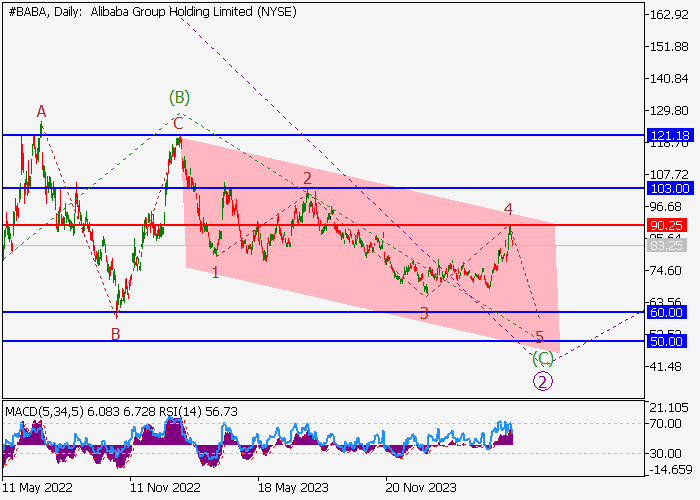Viewport: 700px width, 500px height.
Task: Click wave label A at the chart top left
Action: pyautogui.click(x=42, y=111)
